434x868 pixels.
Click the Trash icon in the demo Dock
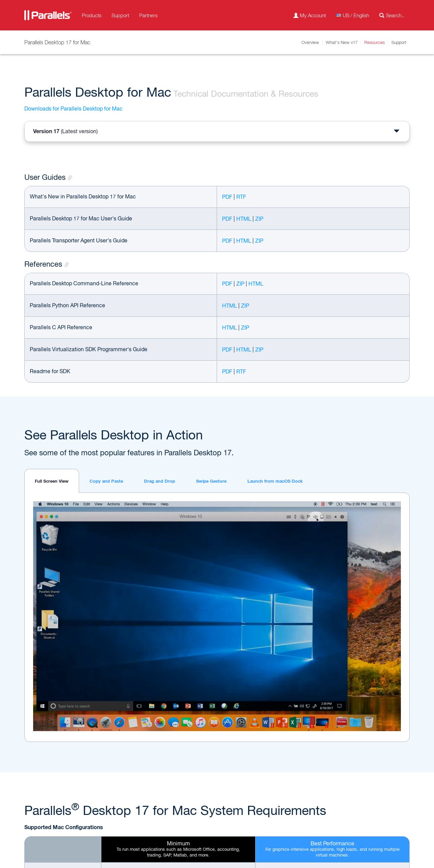369,722
